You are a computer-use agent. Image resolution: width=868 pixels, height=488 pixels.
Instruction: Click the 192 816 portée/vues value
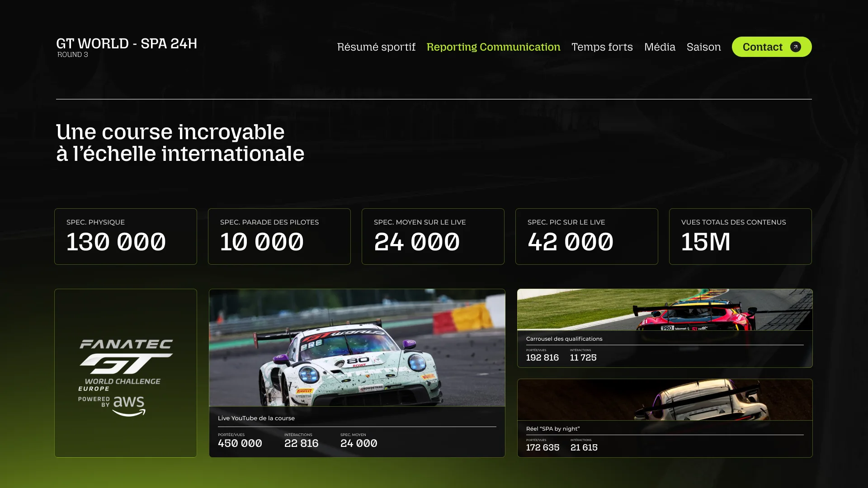(542, 358)
